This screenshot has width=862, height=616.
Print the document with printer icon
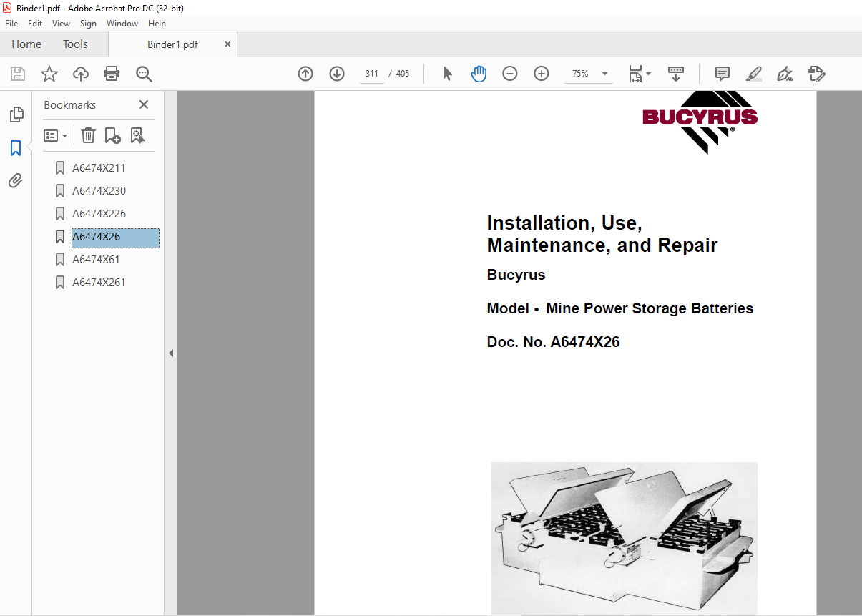point(112,74)
